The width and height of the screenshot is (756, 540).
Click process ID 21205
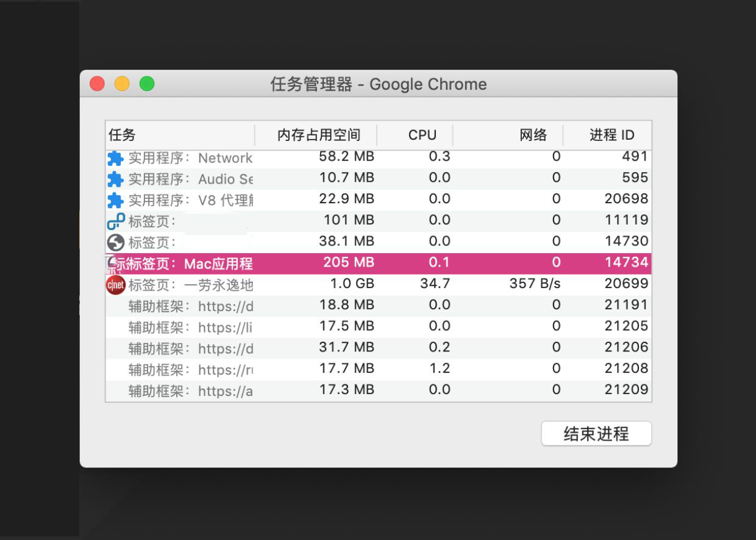click(626, 326)
